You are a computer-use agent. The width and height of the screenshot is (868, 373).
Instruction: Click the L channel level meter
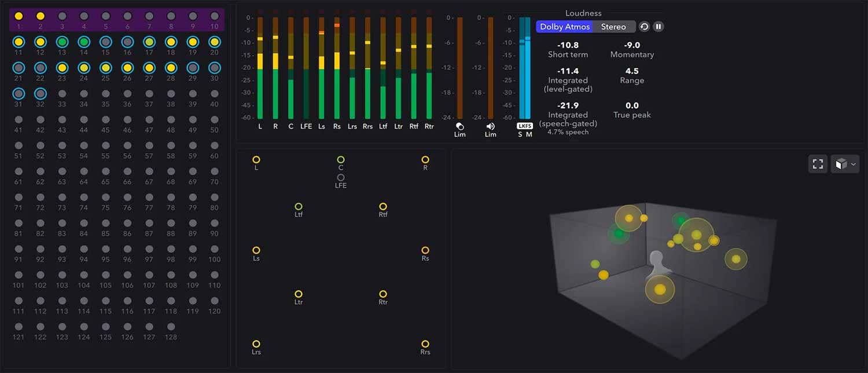click(260, 68)
